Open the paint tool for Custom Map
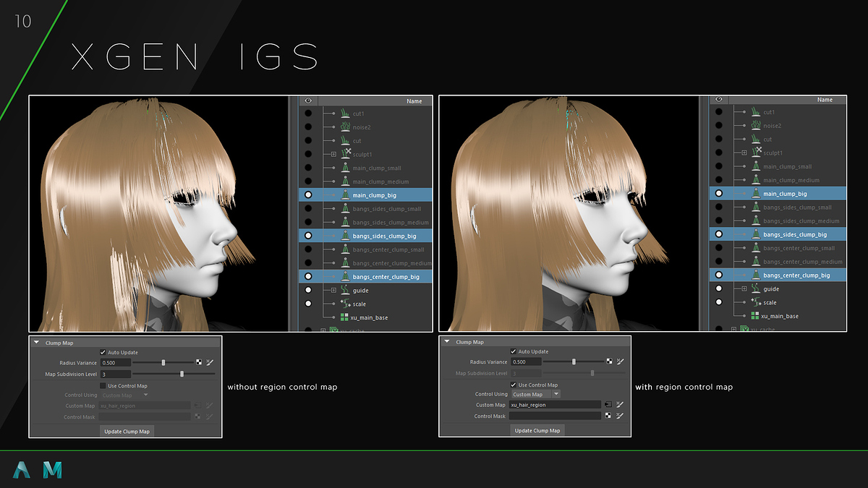868x488 pixels. click(619, 404)
